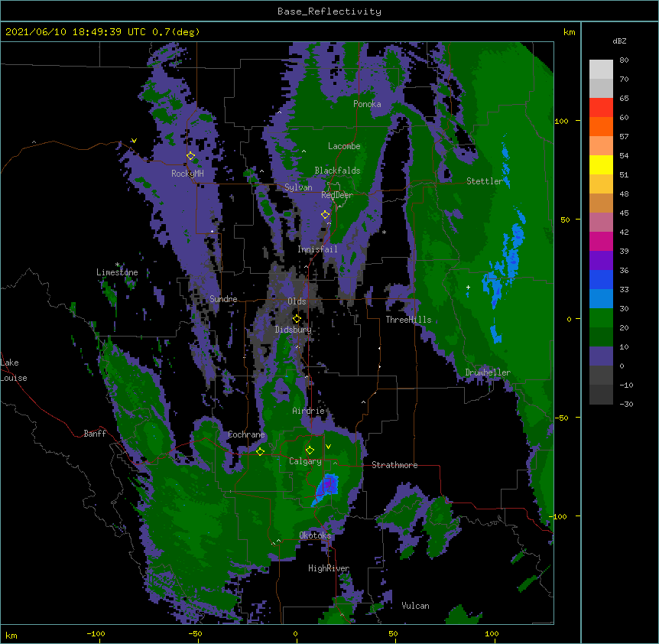
Task: Click the yellow diamond marker below Cochrane
Action: click(261, 451)
